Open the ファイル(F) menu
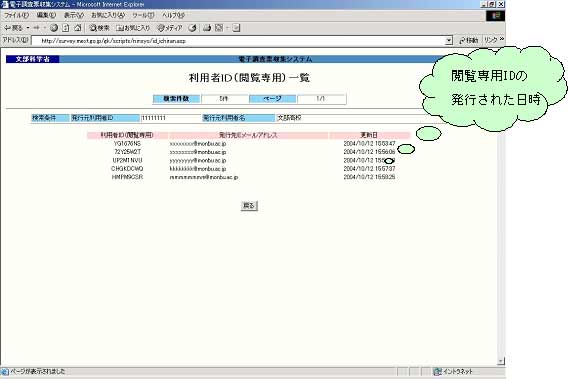Screen dimensions: 569x379 click(16, 15)
